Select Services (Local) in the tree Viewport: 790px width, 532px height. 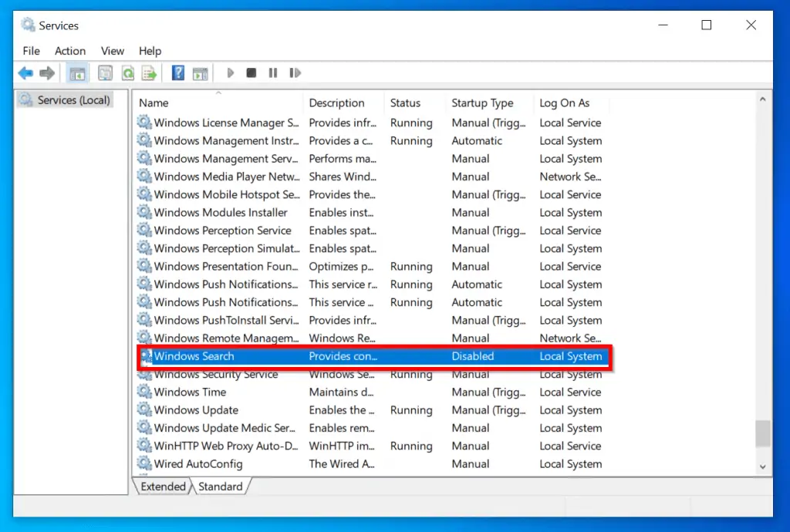pos(73,100)
